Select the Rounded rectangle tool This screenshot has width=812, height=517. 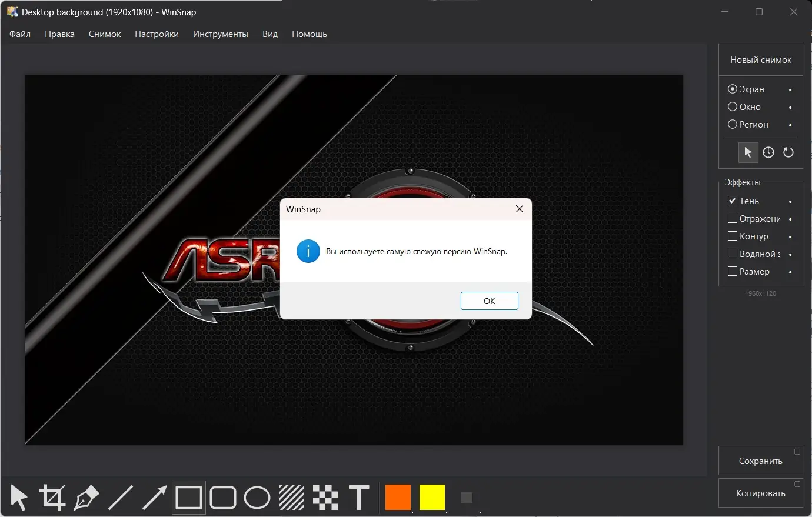223,498
